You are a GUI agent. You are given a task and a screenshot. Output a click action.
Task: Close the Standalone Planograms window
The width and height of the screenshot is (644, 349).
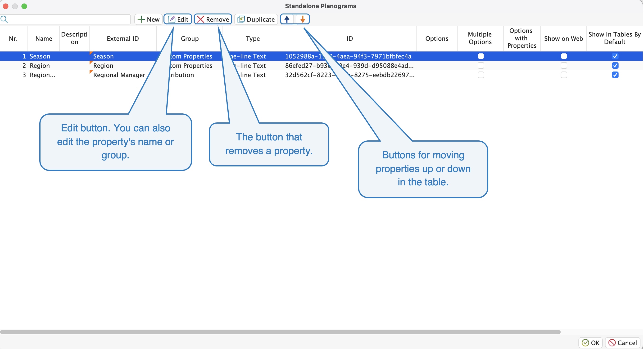point(5,6)
